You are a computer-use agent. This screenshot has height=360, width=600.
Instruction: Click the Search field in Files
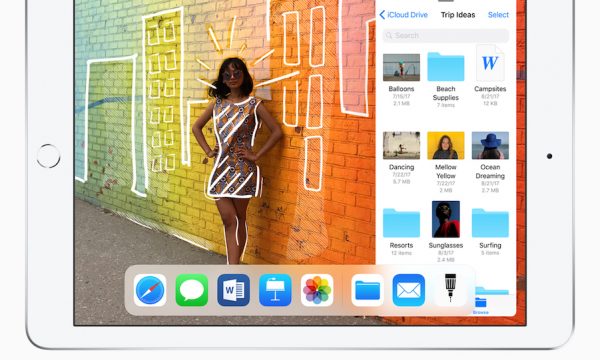click(446, 36)
